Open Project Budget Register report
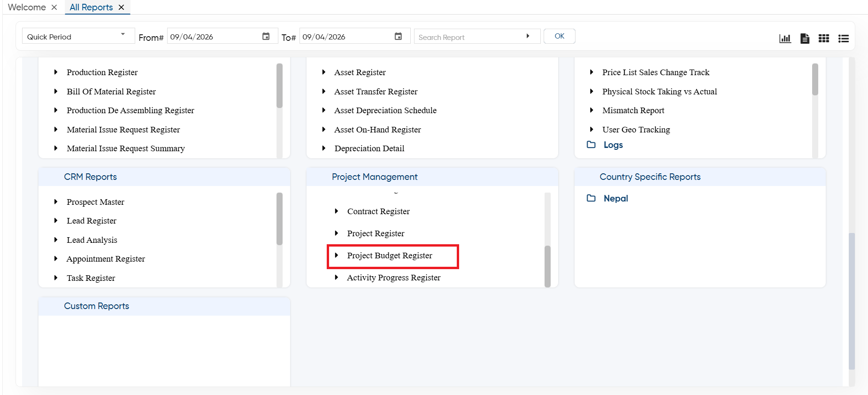This screenshot has height=395, width=868. click(390, 256)
